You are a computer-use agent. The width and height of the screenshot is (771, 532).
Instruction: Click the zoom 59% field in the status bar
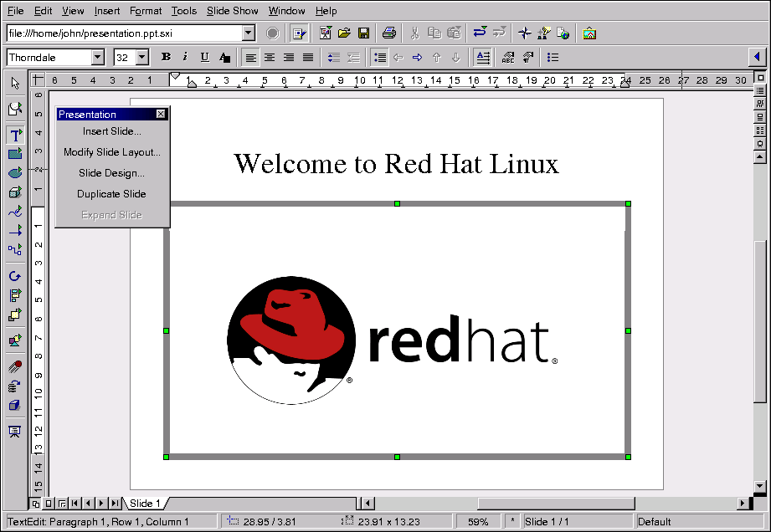pos(478,522)
